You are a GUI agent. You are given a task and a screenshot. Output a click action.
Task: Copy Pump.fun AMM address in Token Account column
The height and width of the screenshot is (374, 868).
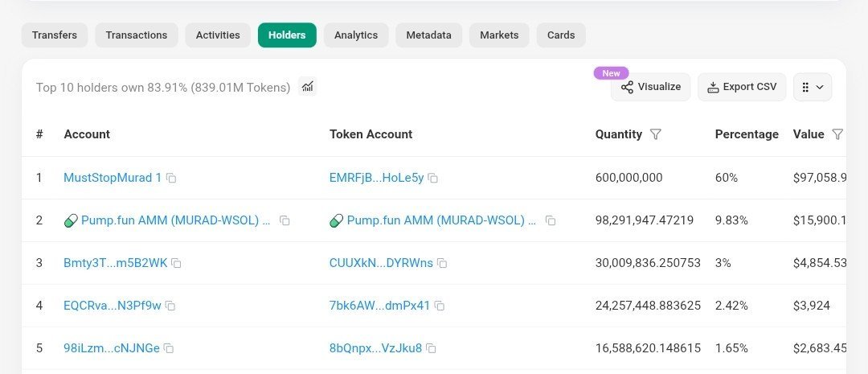[551, 220]
